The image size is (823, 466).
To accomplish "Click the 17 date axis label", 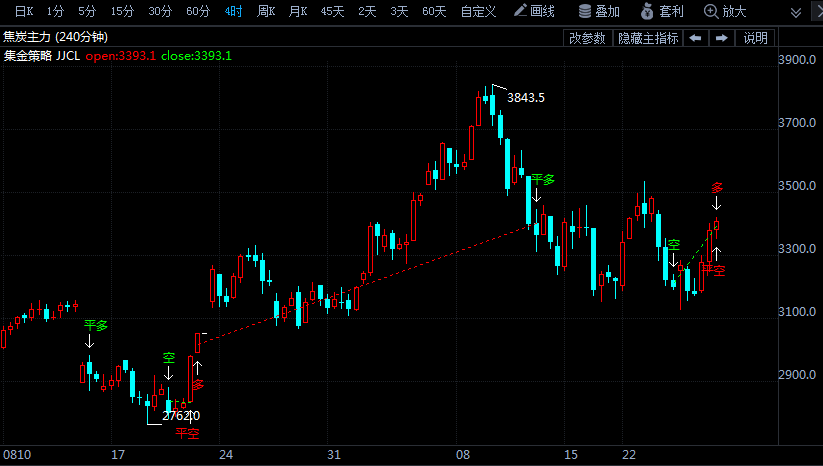I will pos(118,455).
